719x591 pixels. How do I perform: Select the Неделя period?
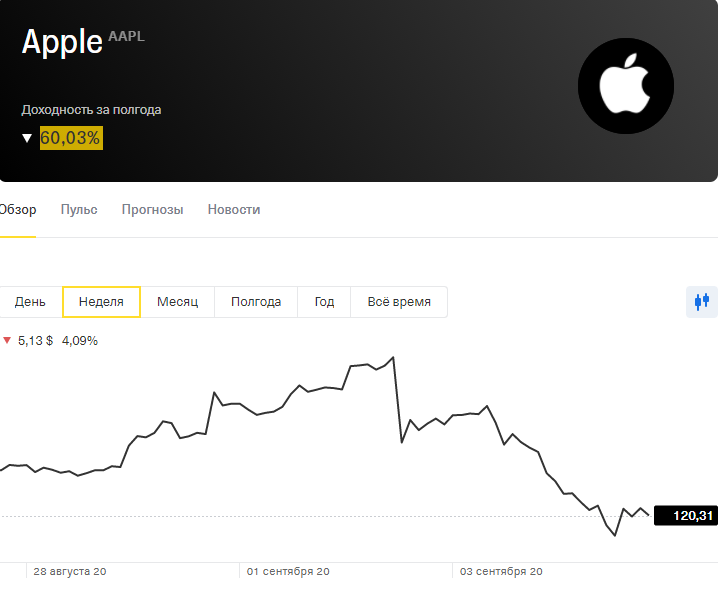point(101,302)
